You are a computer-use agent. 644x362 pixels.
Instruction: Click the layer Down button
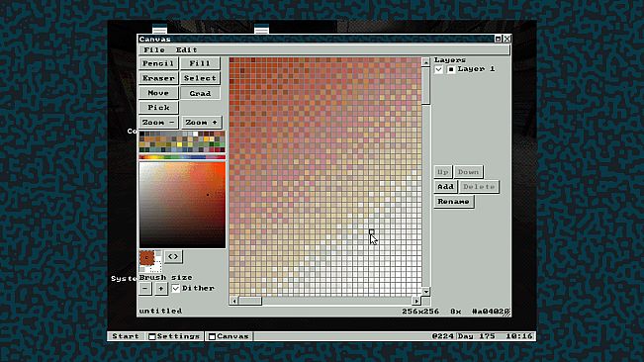pos(468,172)
